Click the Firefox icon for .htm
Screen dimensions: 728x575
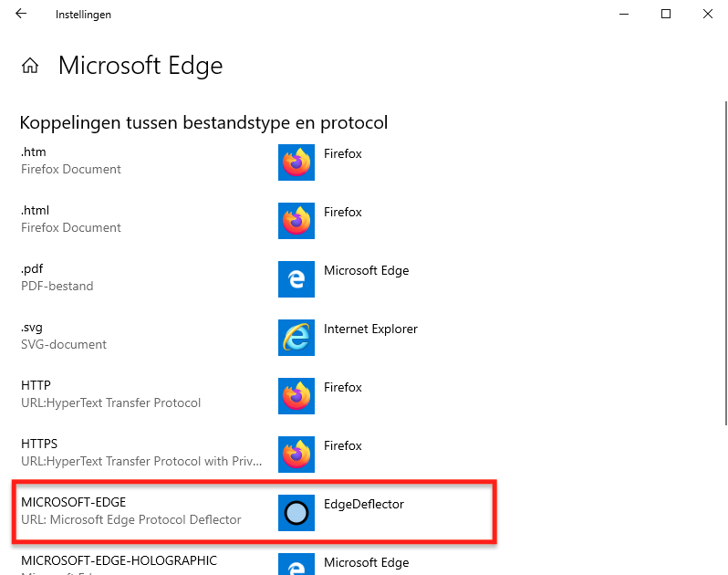click(x=296, y=162)
